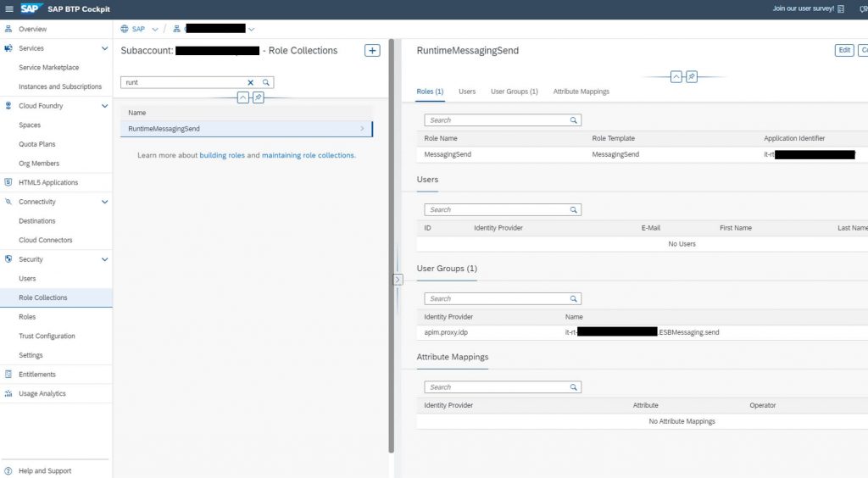Collapse the role collections list header

pos(243,98)
